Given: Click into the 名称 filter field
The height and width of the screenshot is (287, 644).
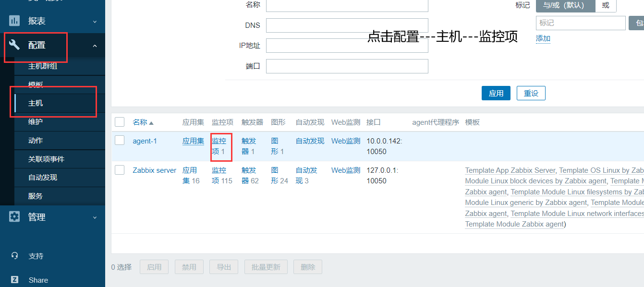Looking at the screenshot, I should [347, 5].
